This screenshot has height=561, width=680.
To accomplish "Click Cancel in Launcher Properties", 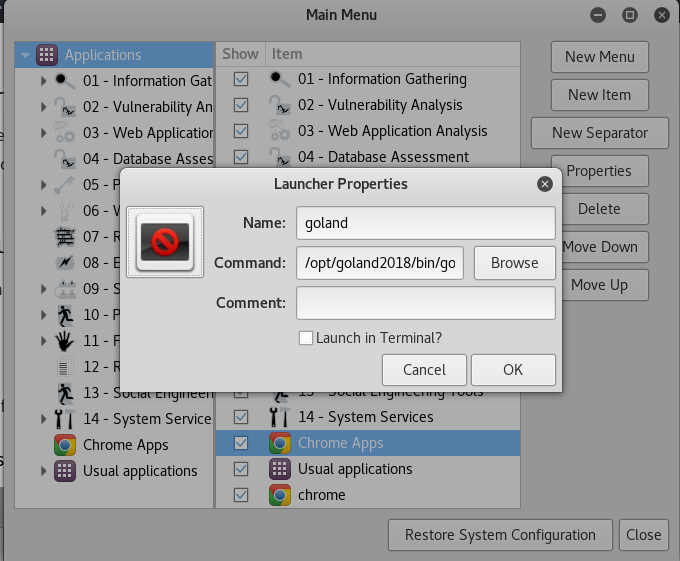I will [424, 370].
